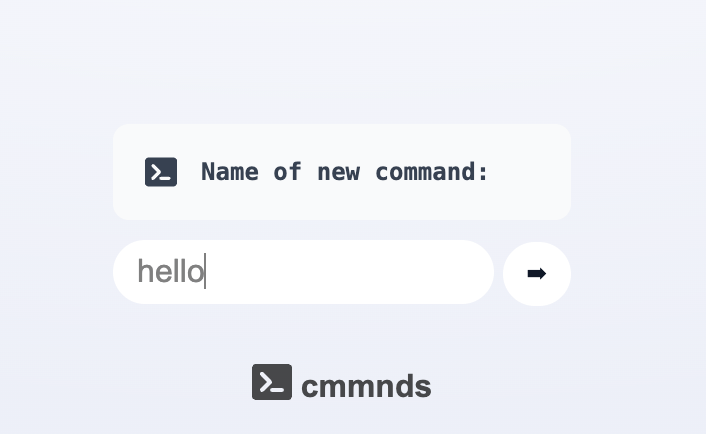The width and height of the screenshot is (706, 434).
Task: Click the black arrow inside the round button
Action: pos(537,273)
